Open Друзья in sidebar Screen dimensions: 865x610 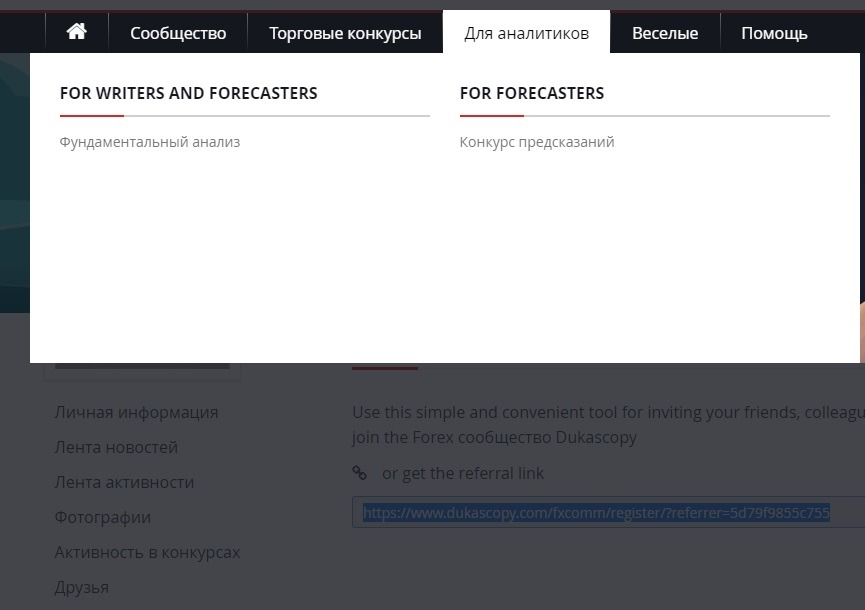click(82, 587)
